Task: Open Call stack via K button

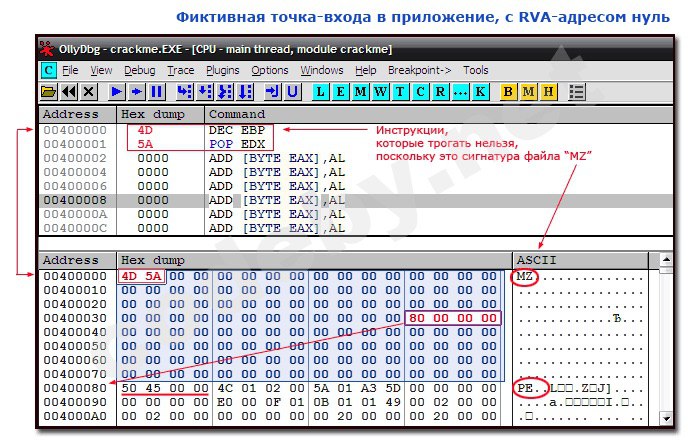Action: [480, 92]
